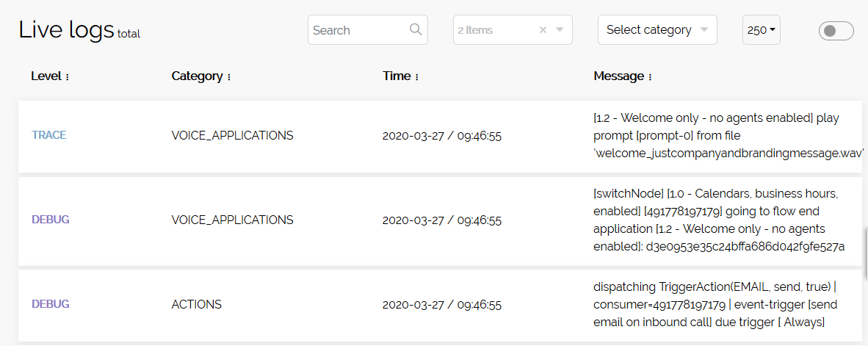Click the scrollbar handle at right edge
This screenshot has height=346, width=868.
866,255
